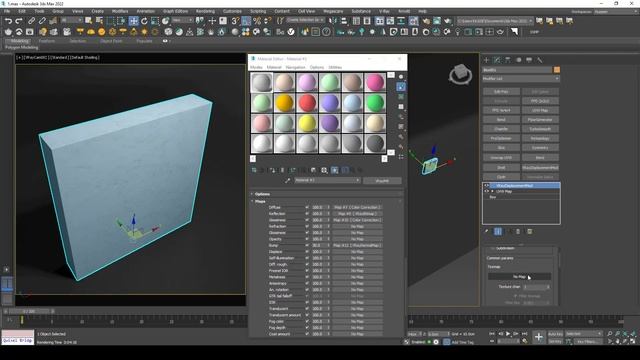Image resolution: width=640 pixels, height=360 pixels.
Task: Toggle the Reflection map checkbox
Action: tap(307, 213)
